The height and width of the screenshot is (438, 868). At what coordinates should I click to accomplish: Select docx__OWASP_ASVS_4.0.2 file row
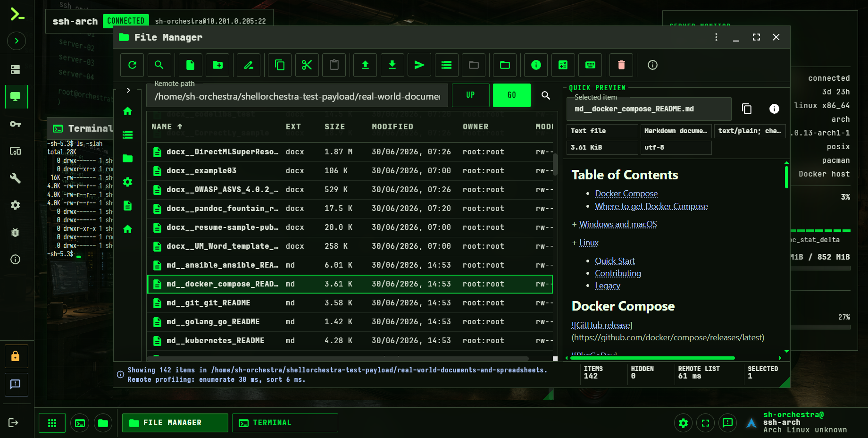tap(350, 190)
